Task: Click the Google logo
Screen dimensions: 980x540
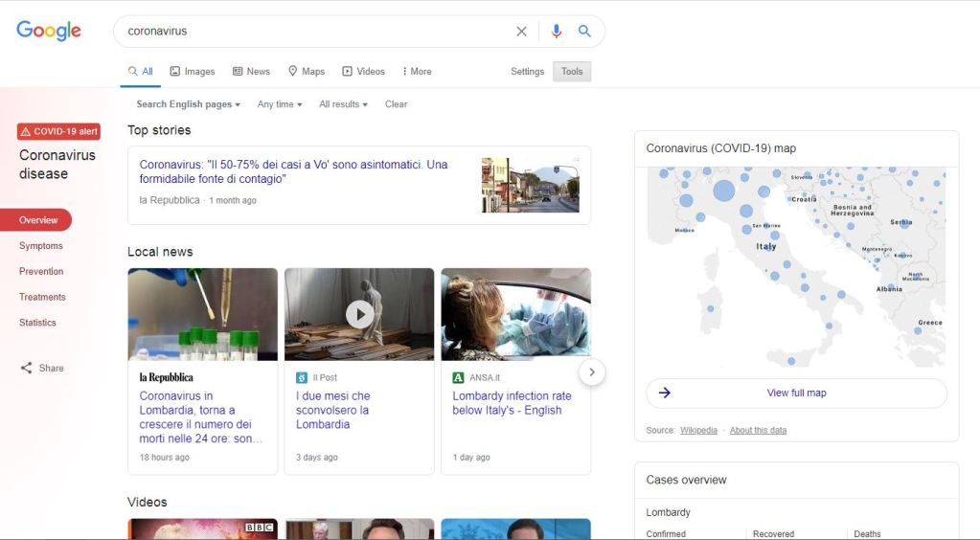Action: pyautogui.click(x=49, y=30)
